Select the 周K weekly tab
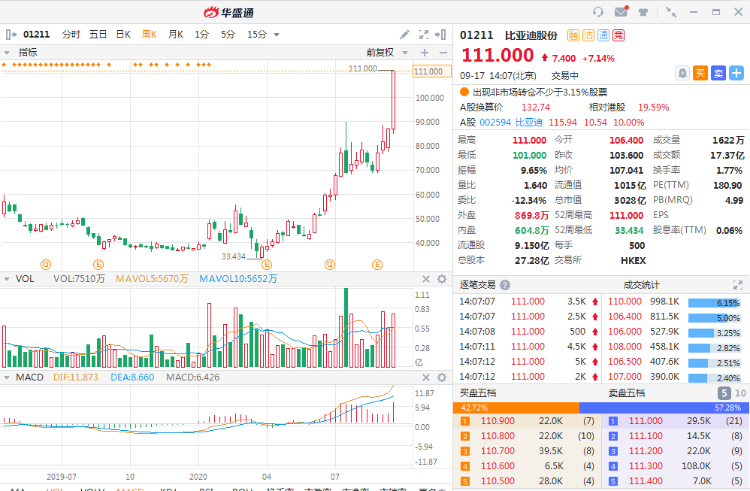 point(149,34)
